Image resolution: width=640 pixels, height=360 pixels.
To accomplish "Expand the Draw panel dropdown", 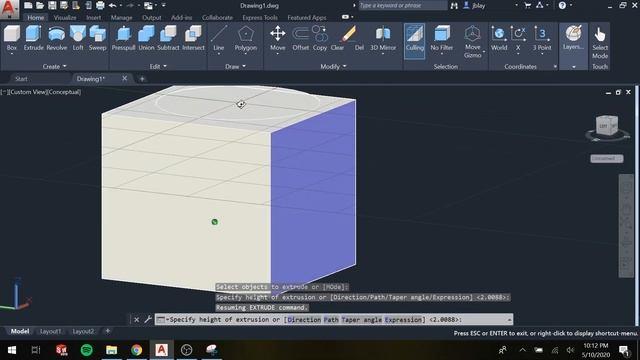I will [x=236, y=67].
